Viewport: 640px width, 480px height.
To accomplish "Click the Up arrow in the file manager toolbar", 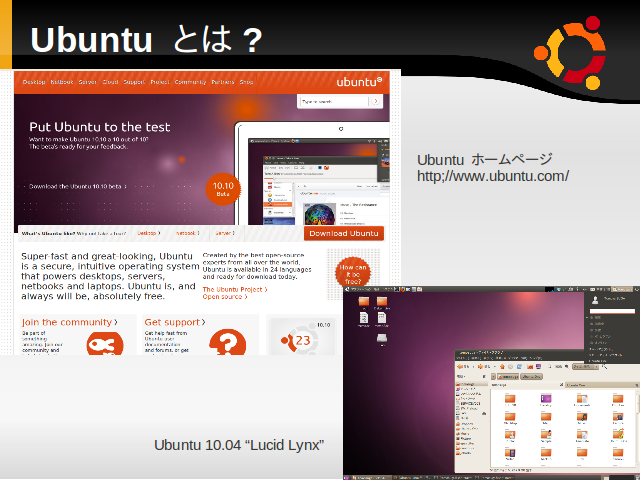I will pyautogui.click(x=502, y=367).
